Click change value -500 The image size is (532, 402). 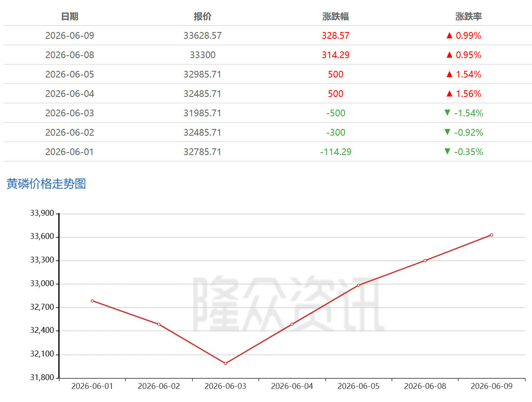pos(335,113)
